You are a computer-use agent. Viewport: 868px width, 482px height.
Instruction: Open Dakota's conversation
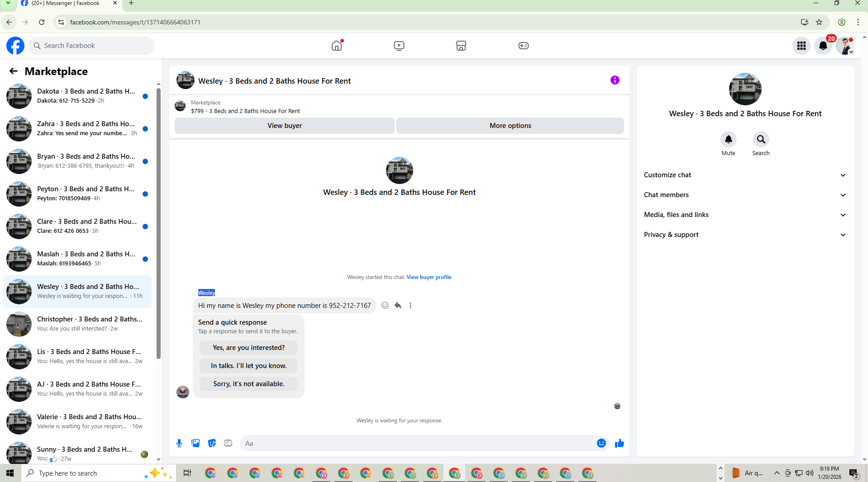pos(78,96)
